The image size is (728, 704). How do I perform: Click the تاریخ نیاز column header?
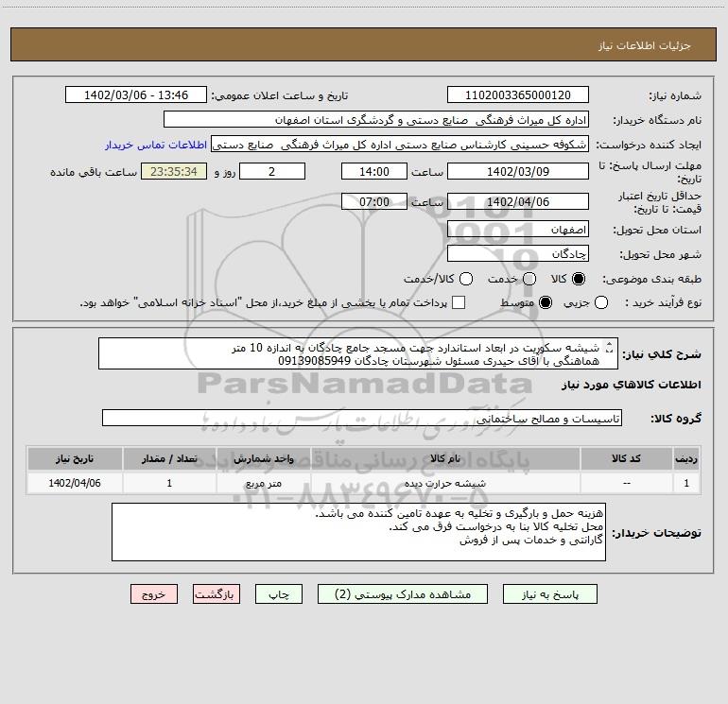(75, 458)
